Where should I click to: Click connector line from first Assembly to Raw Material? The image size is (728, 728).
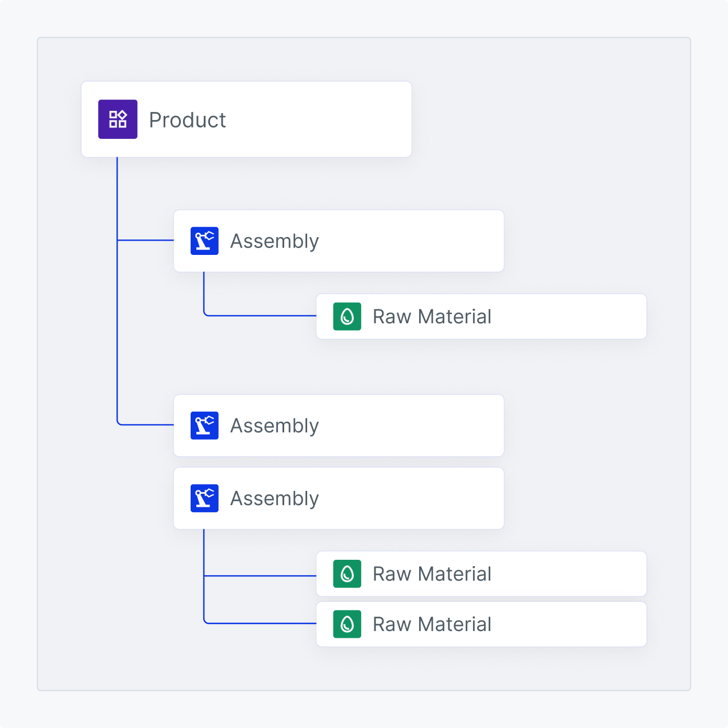pyautogui.click(x=258, y=315)
